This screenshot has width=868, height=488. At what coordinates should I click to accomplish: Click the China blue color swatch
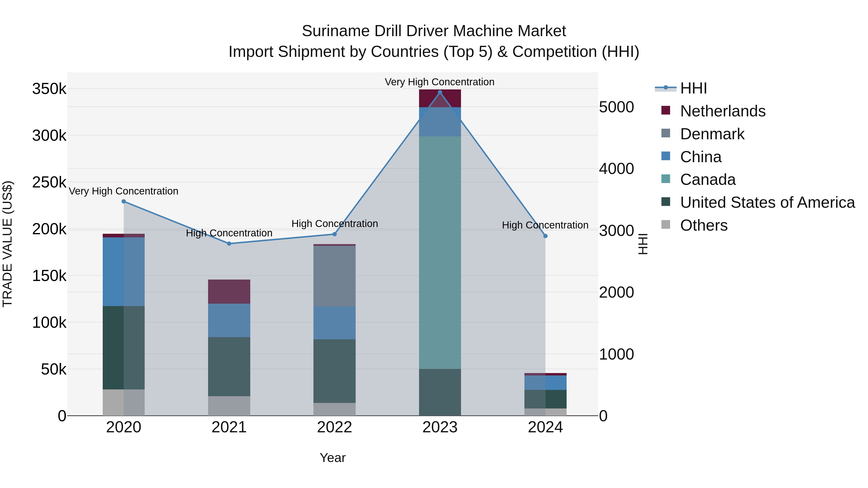click(665, 156)
